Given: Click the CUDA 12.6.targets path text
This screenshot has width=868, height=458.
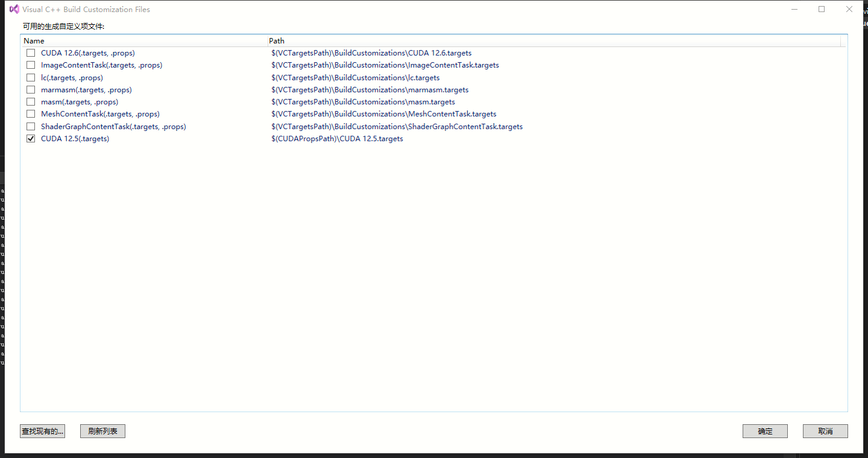Looking at the screenshot, I should click(x=371, y=52).
